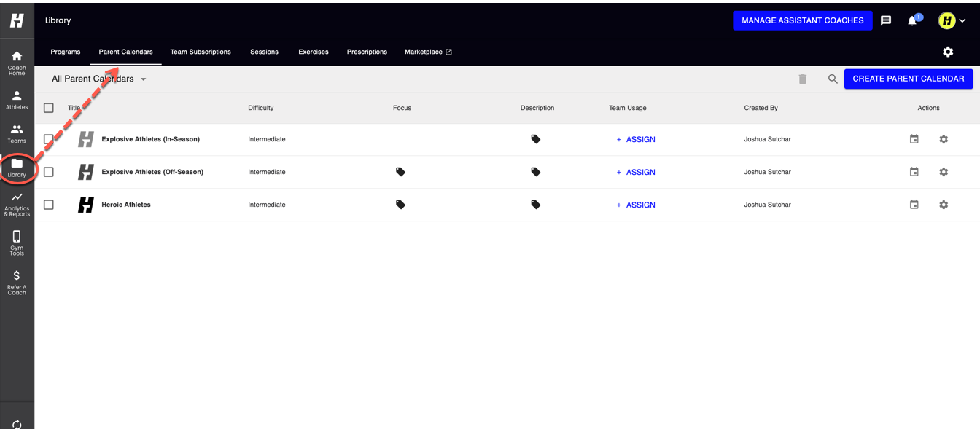
Task: Open the Marketplace external link tab
Action: pyautogui.click(x=429, y=52)
